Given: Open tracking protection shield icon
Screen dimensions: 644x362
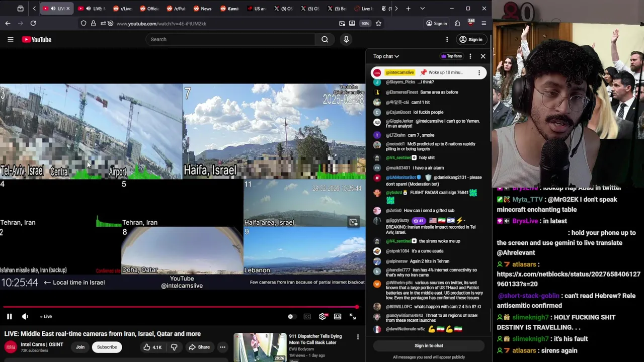Looking at the screenshot, I should pos(84,23).
